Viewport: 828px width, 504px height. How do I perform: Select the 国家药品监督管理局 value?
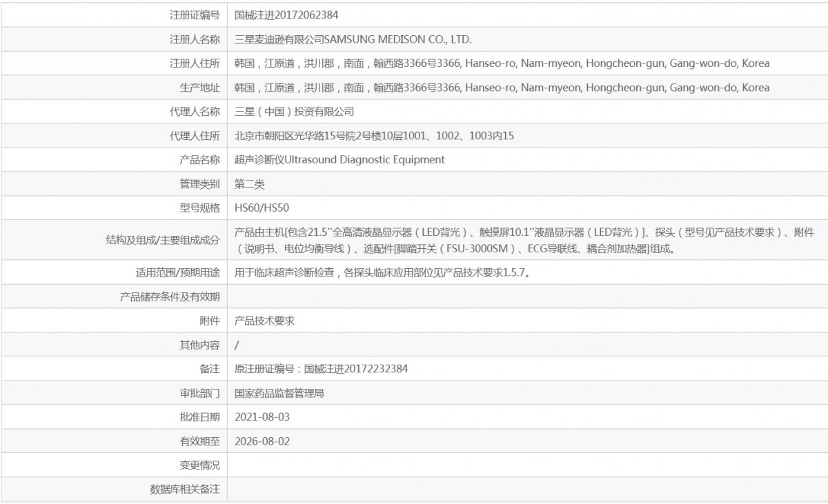click(x=279, y=393)
